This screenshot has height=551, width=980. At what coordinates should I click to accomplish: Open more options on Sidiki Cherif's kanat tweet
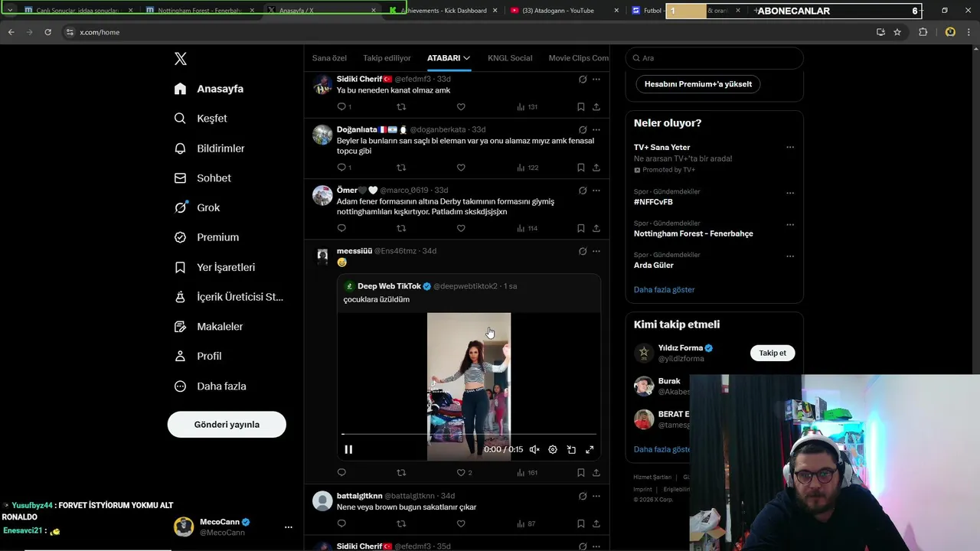click(596, 79)
